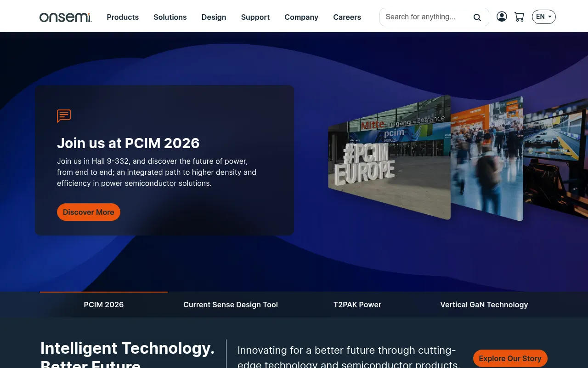The image size is (588, 368).
Task: Focus the Search for anything field
Action: tap(434, 17)
